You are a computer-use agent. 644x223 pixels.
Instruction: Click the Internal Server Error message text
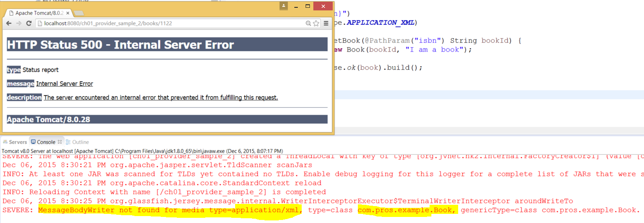(64, 84)
